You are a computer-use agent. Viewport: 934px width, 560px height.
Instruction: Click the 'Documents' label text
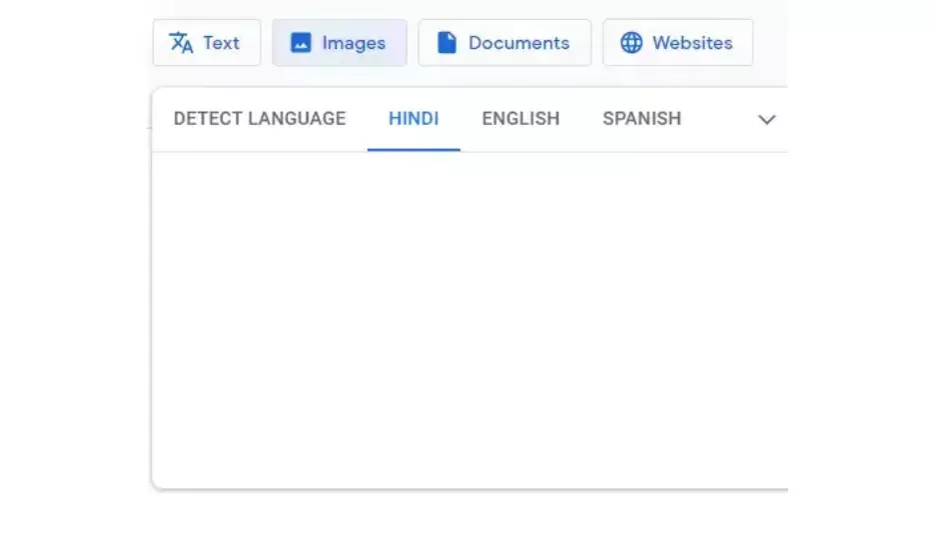pyautogui.click(x=518, y=43)
